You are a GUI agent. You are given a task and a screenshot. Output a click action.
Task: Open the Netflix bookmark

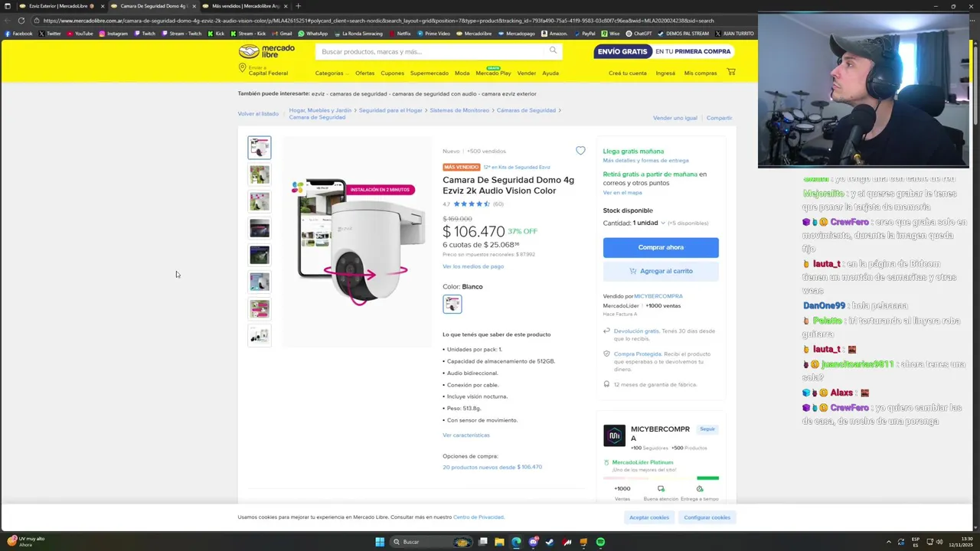[x=400, y=34]
